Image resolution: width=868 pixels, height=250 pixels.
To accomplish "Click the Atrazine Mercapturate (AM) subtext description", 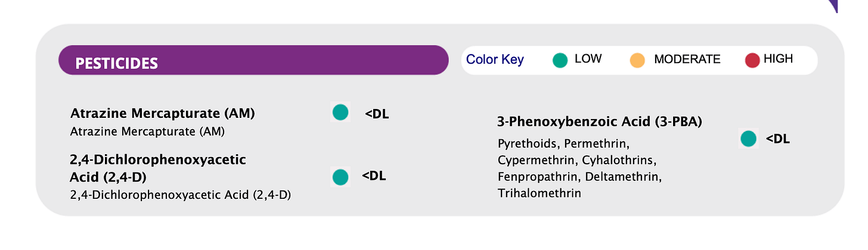I will [147, 132].
